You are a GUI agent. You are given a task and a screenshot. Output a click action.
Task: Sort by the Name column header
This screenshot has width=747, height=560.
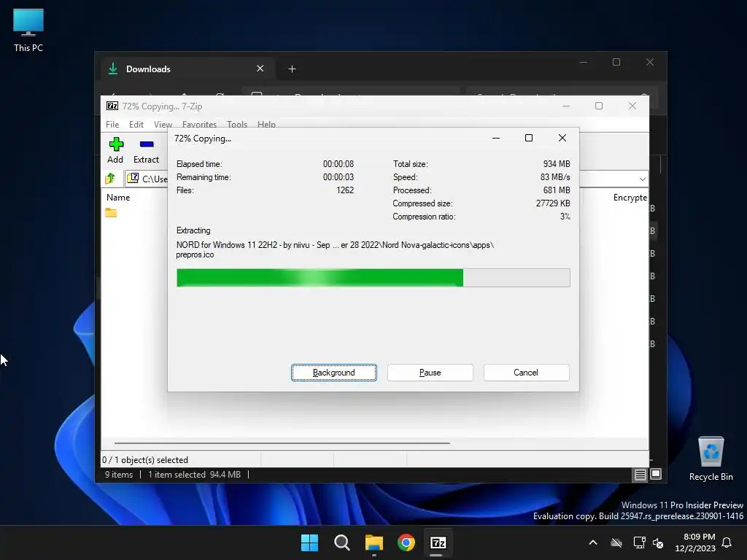(x=118, y=197)
